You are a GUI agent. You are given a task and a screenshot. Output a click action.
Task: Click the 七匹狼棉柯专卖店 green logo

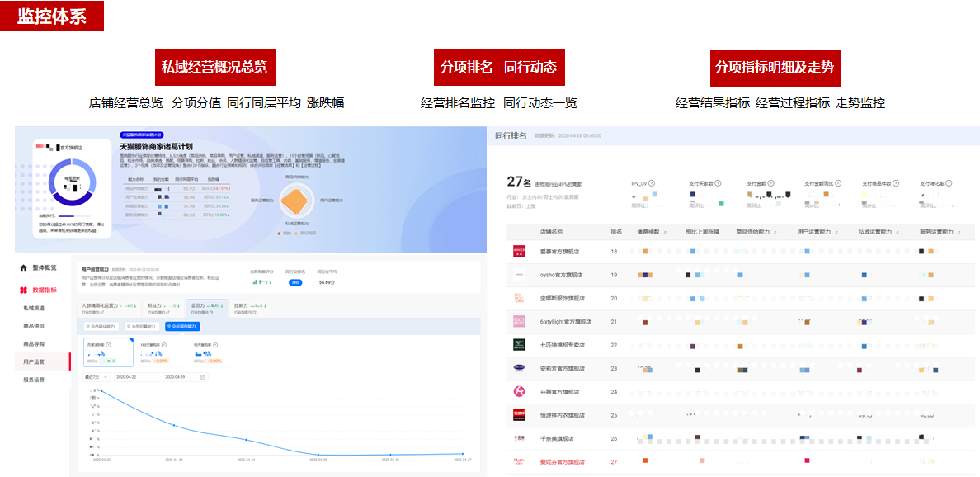pos(520,344)
